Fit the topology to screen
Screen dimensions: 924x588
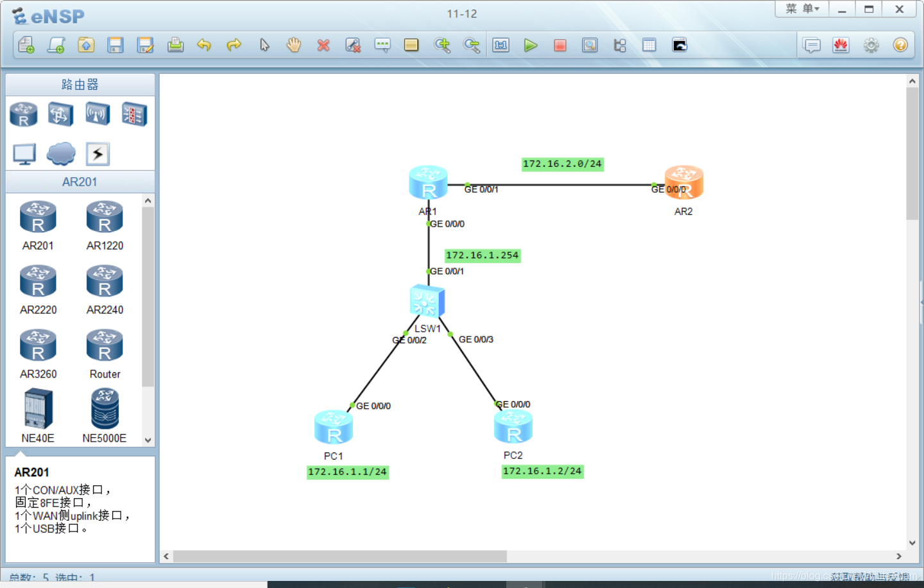coord(501,45)
